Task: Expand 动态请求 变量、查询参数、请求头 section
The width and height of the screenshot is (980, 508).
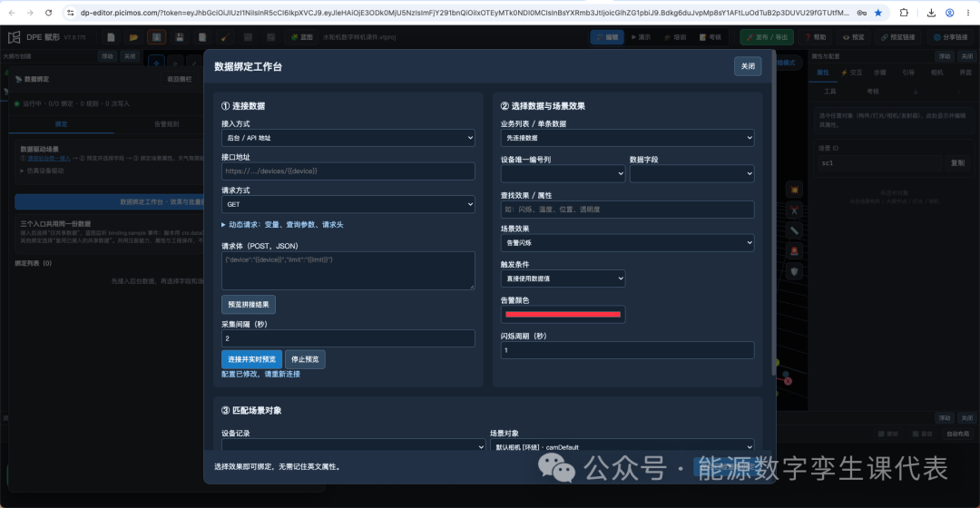Action: click(x=282, y=224)
